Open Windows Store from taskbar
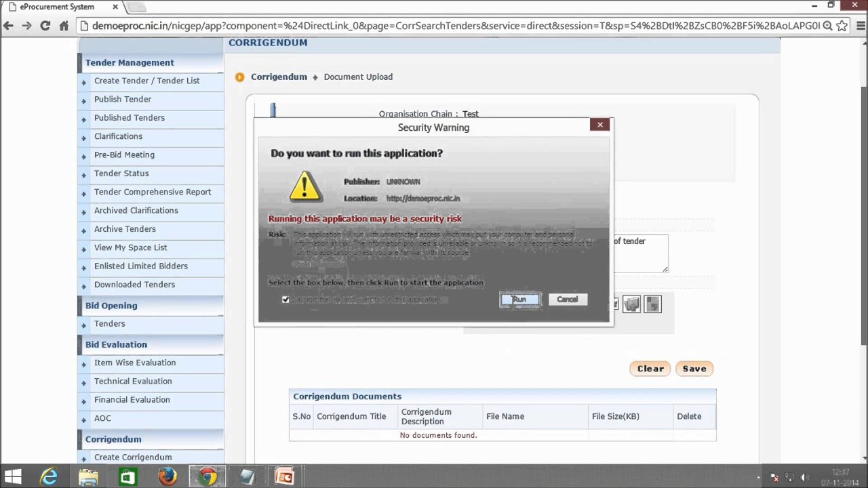The width and height of the screenshot is (868, 488). click(127, 477)
